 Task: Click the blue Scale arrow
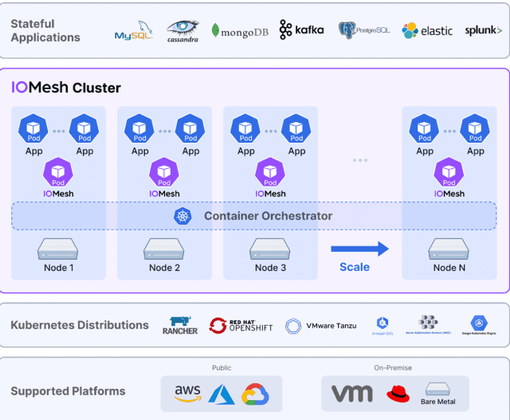(359, 249)
